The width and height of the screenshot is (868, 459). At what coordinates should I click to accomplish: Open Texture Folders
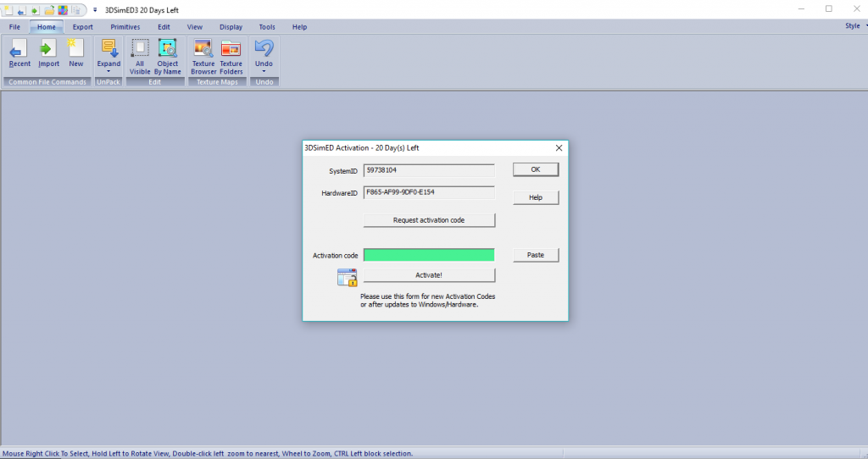[231, 57]
